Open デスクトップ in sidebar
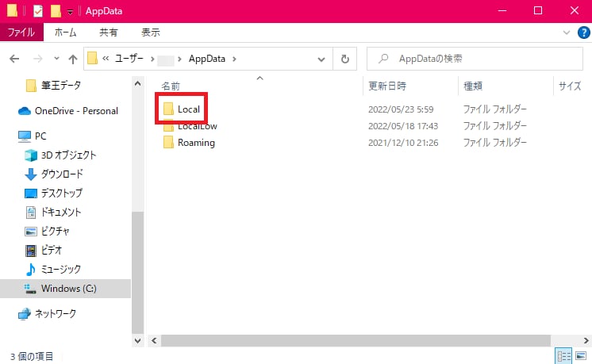Image resolution: width=592 pixels, height=364 pixels. (62, 193)
